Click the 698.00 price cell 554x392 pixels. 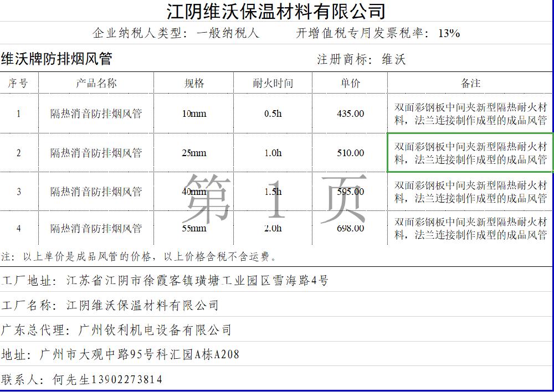pos(350,228)
